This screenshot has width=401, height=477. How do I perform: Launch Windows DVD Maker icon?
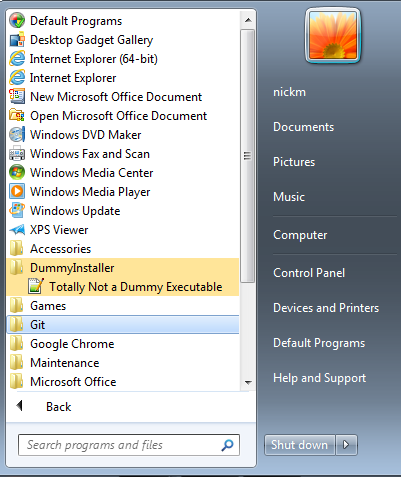pyautogui.click(x=17, y=135)
